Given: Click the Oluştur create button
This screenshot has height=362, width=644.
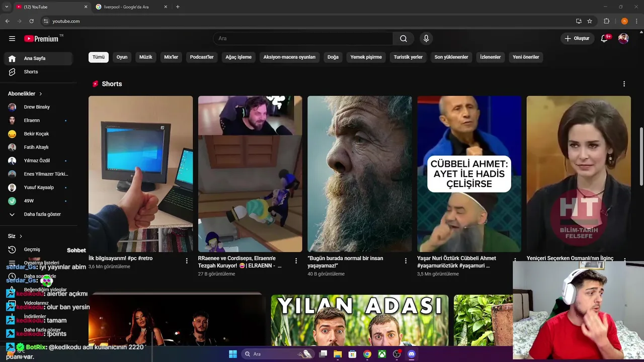Looking at the screenshot, I should click(577, 39).
